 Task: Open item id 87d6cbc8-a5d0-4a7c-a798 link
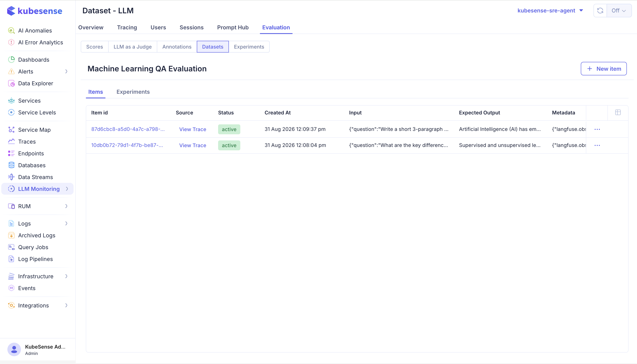pyautogui.click(x=128, y=129)
